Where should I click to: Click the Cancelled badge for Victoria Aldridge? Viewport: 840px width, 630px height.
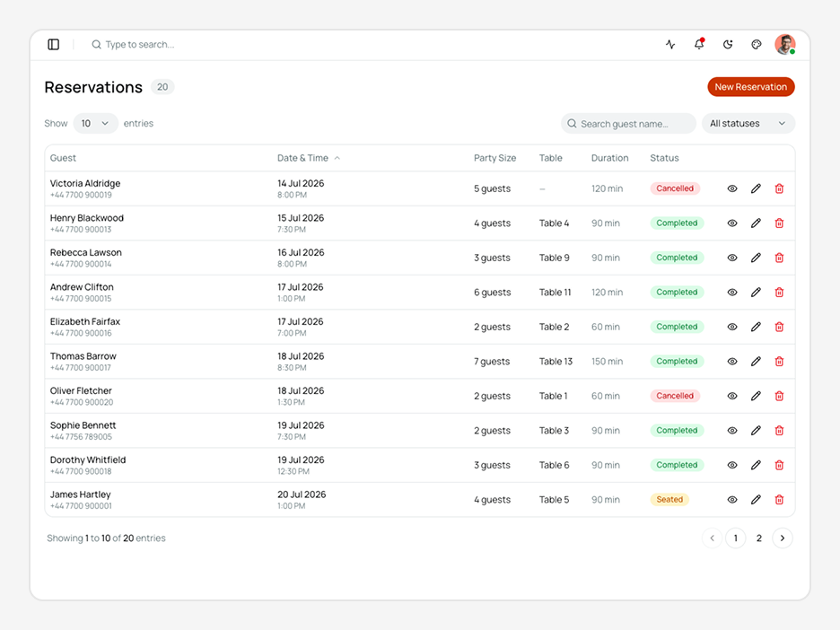pos(675,188)
